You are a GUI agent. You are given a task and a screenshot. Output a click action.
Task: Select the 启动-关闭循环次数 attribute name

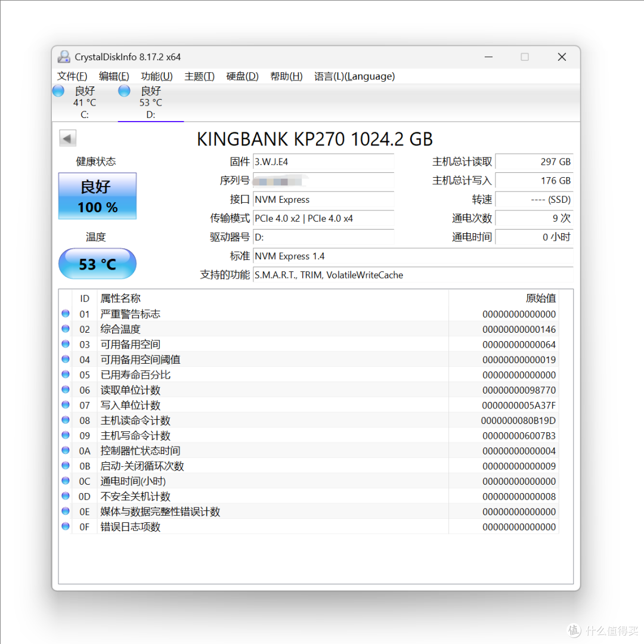(x=142, y=466)
